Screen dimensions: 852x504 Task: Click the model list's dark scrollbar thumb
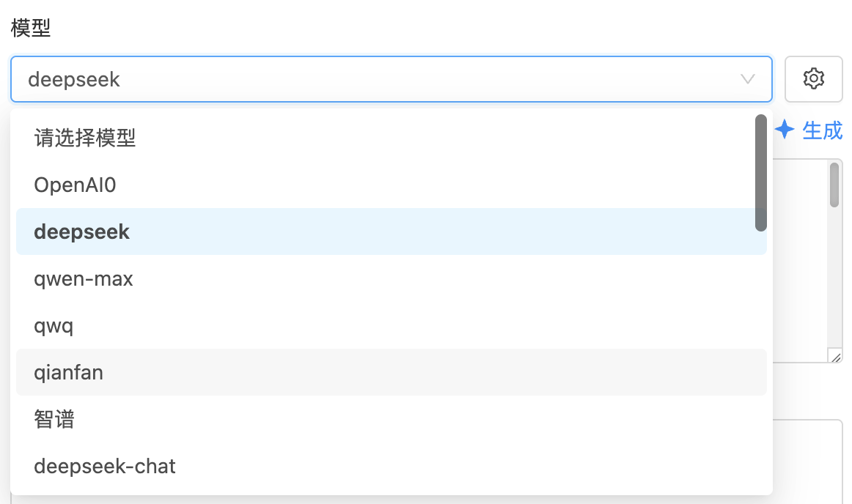[760, 173]
